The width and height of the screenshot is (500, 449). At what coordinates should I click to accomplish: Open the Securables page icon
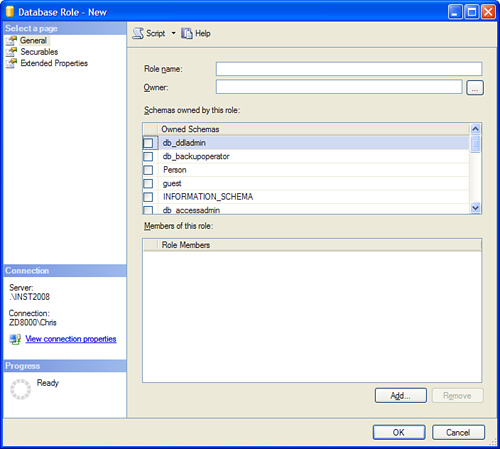tap(11, 52)
